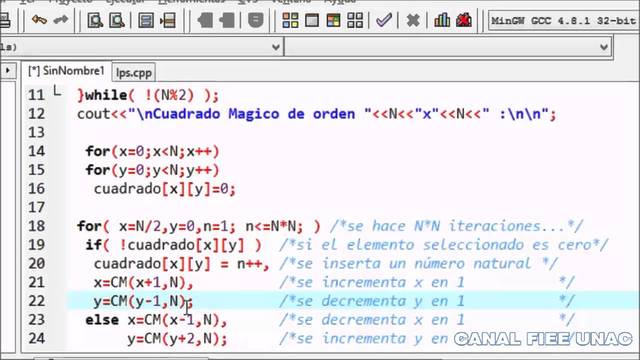
Task: Stop execution with the X icon
Action: tap(413, 20)
